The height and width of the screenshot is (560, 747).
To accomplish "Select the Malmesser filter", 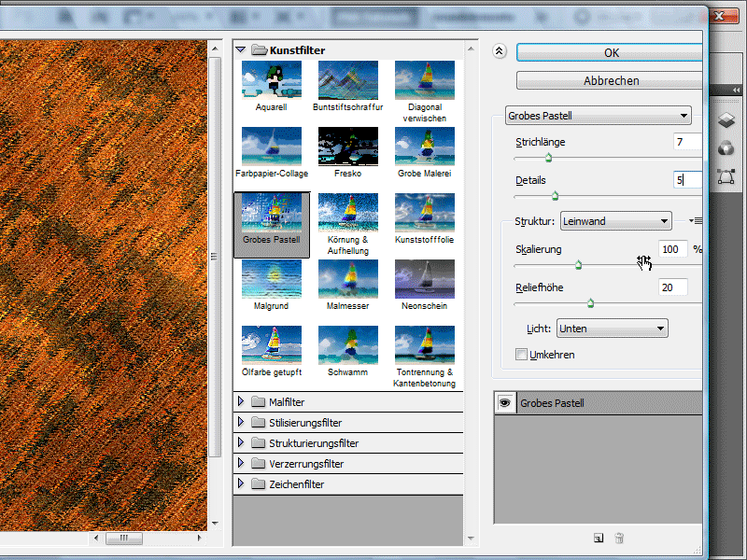I will [347, 278].
